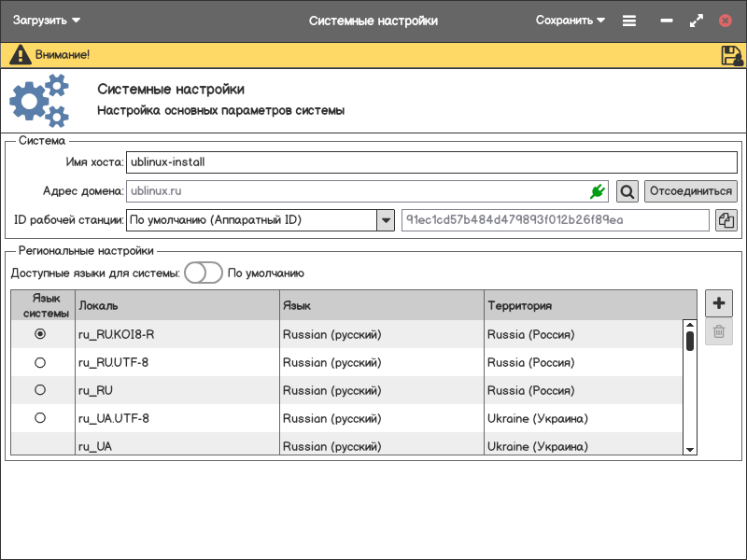Click the Локаль column header

177,305
